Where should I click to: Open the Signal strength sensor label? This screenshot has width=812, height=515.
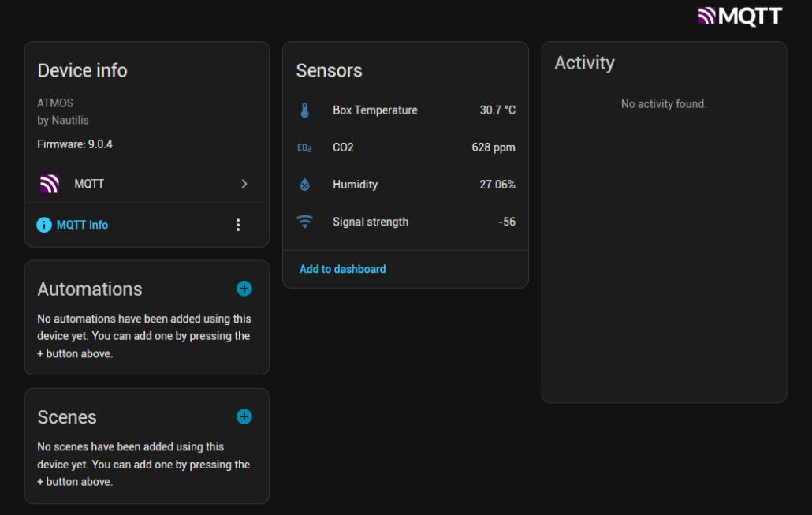pyautogui.click(x=370, y=222)
